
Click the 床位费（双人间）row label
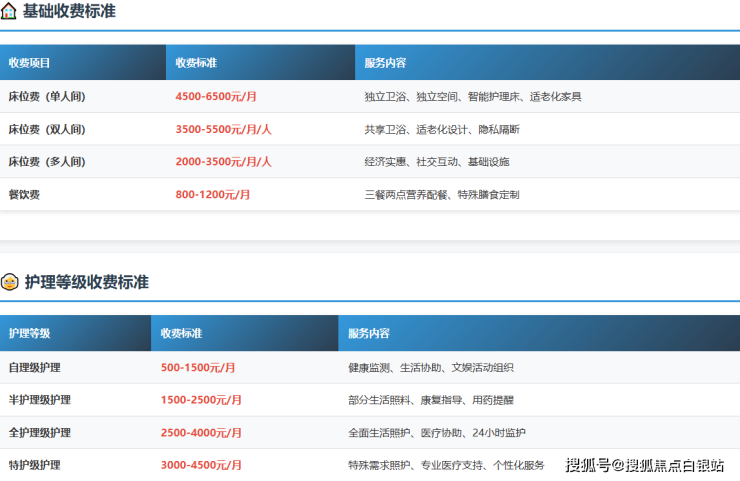tap(46, 129)
